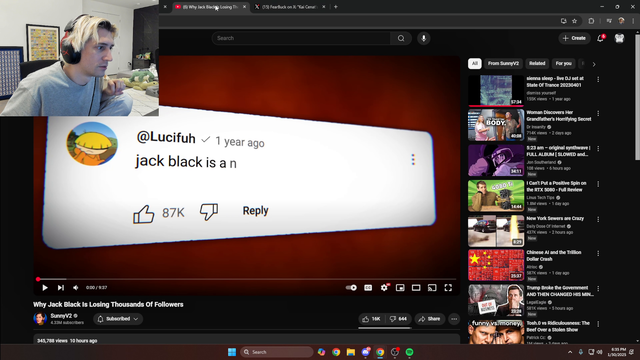Viewport: 640px width, 360px height.
Task: Select the 'From SunnyV2' chip
Action: click(503, 63)
